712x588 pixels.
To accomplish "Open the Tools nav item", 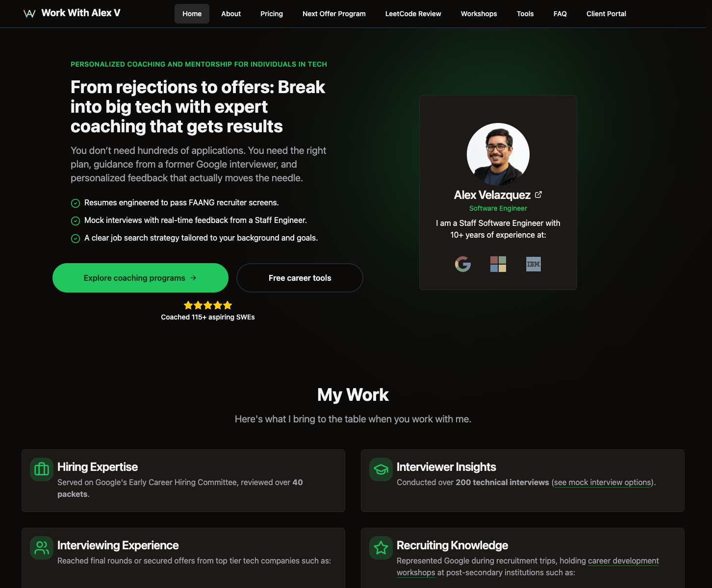I will click(x=525, y=14).
